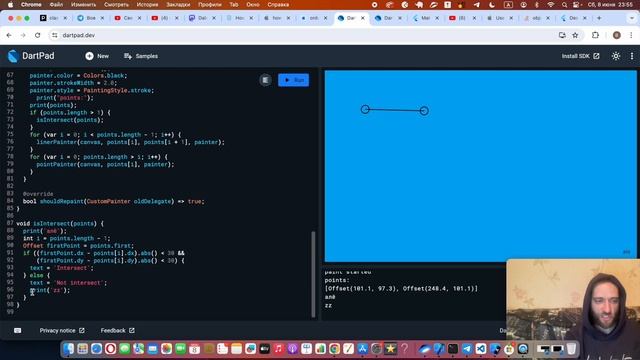
Task: Bookmark this page with star icon
Action: (575, 36)
